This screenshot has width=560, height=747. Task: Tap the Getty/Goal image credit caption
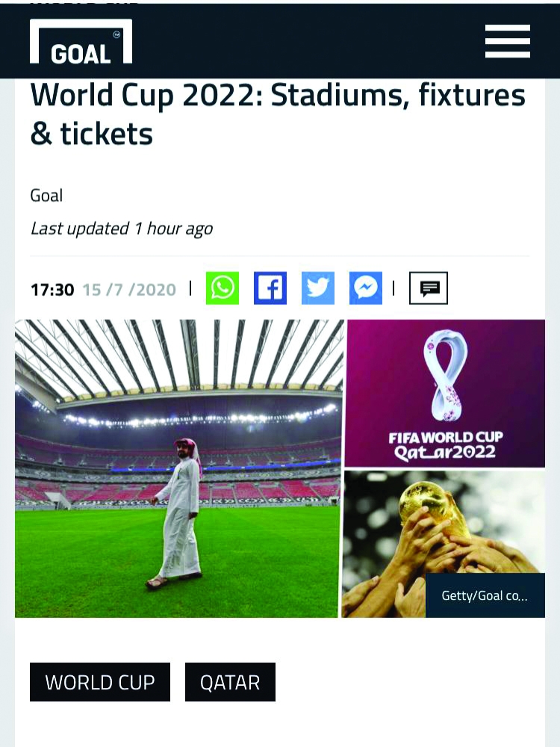coord(485,595)
